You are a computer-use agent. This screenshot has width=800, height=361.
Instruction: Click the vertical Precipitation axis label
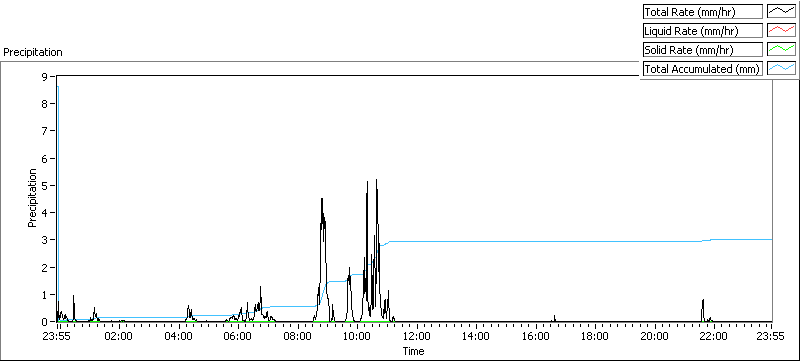point(33,198)
